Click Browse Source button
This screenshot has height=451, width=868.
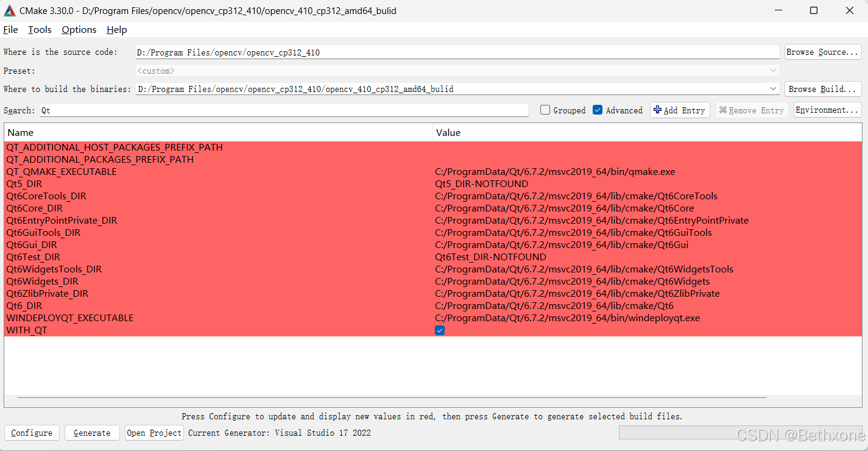823,52
